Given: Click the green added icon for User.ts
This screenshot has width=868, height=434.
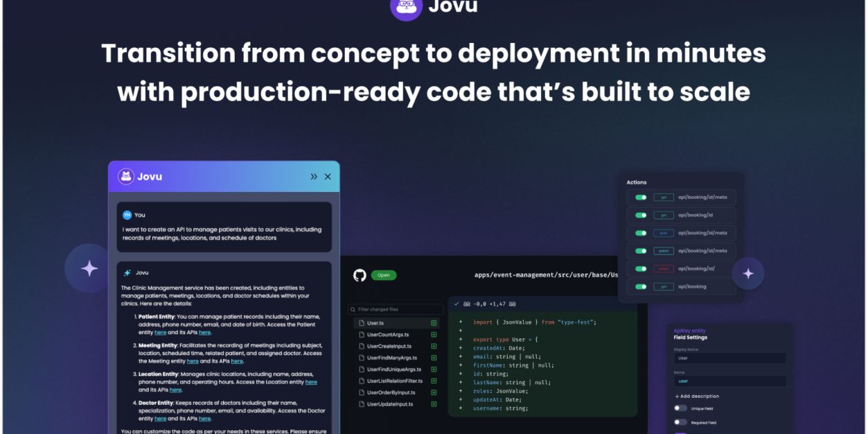Looking at the screenshot, I should (x=434, y=323).
